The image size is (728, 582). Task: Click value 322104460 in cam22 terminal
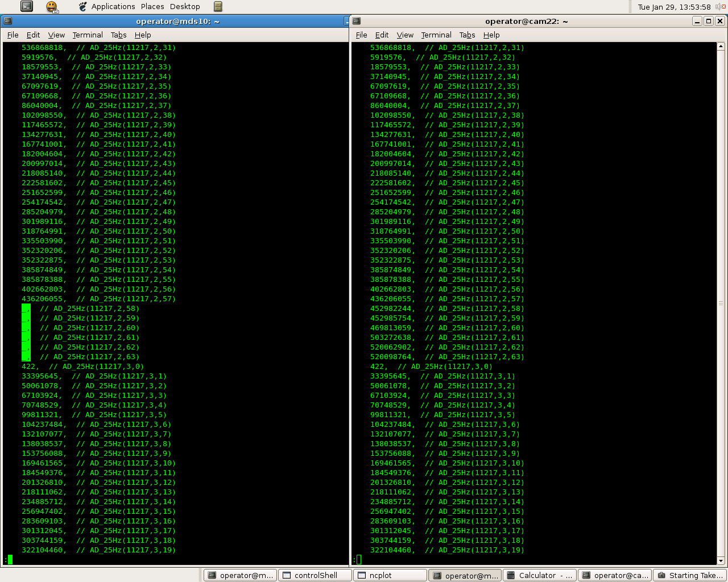(x=391, y=550)
